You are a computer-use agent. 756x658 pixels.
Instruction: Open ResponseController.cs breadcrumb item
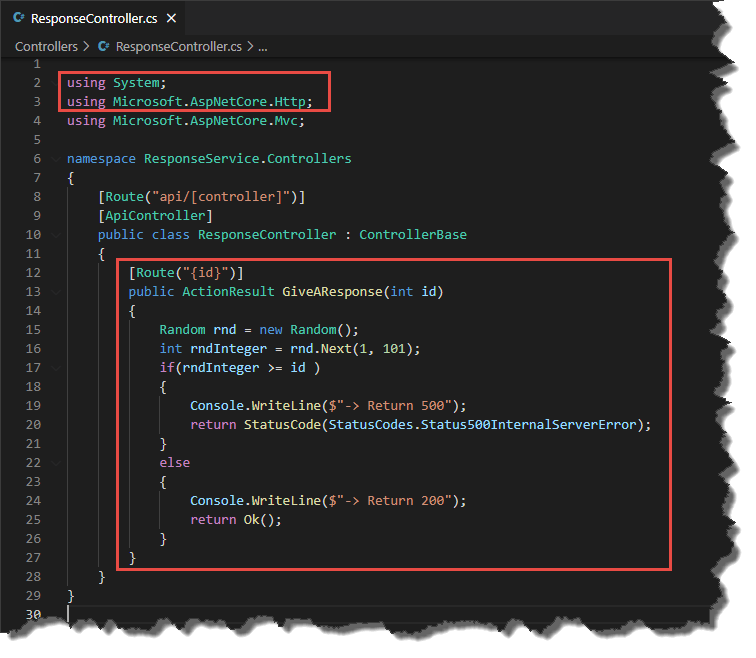(x=179, y=46)
